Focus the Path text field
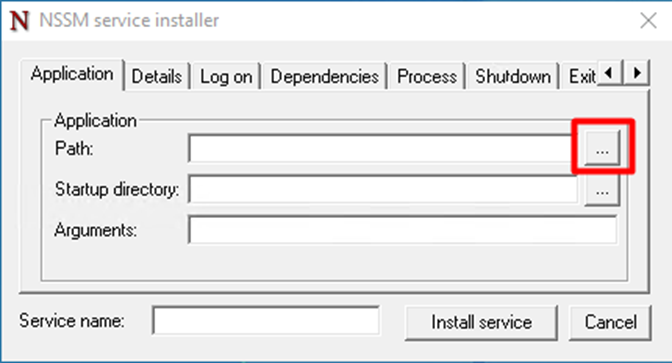The width and height of the screenshot is (672, 363). tap(381, 148)
